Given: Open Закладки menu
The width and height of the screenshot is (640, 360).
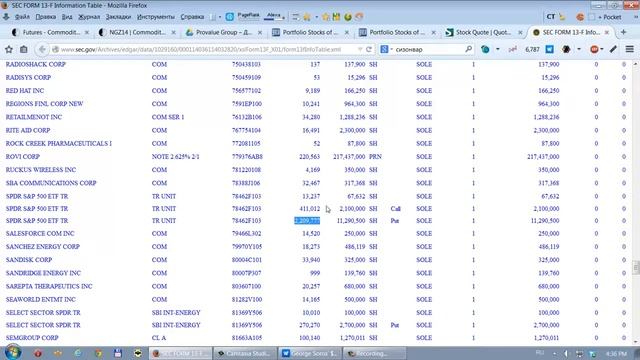Looking at the screenshot, I should (118, 17).
